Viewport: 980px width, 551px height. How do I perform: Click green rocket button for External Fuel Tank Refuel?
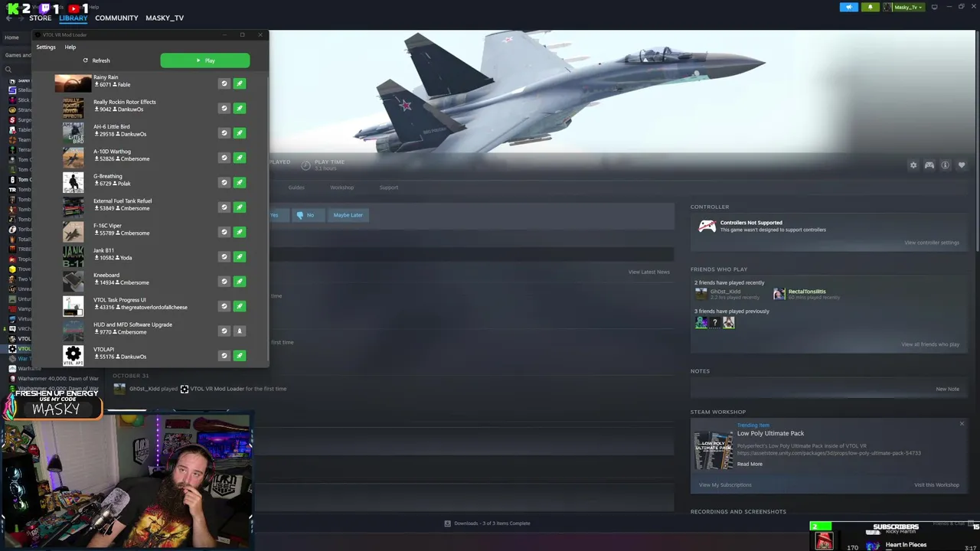(240, 207)
